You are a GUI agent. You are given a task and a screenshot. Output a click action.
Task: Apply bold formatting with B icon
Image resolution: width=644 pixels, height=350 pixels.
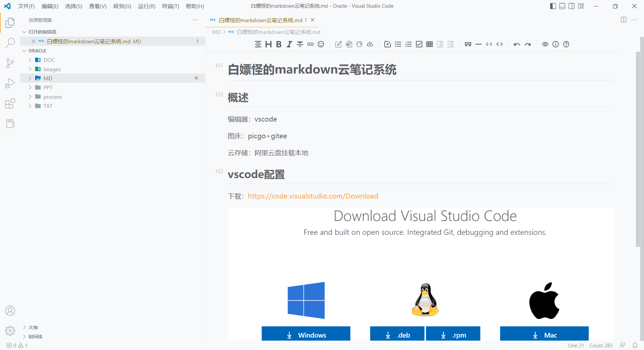click(x=279, y=44)
